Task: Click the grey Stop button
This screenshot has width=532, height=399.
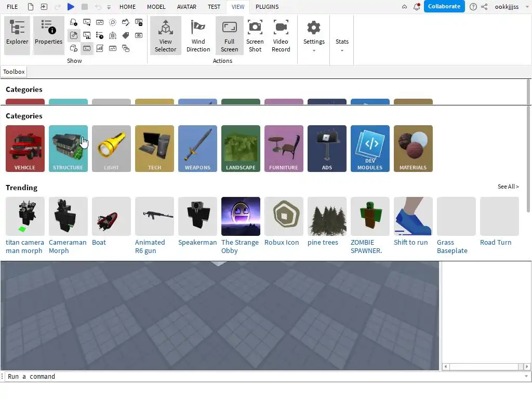Action: click(85, 6)
